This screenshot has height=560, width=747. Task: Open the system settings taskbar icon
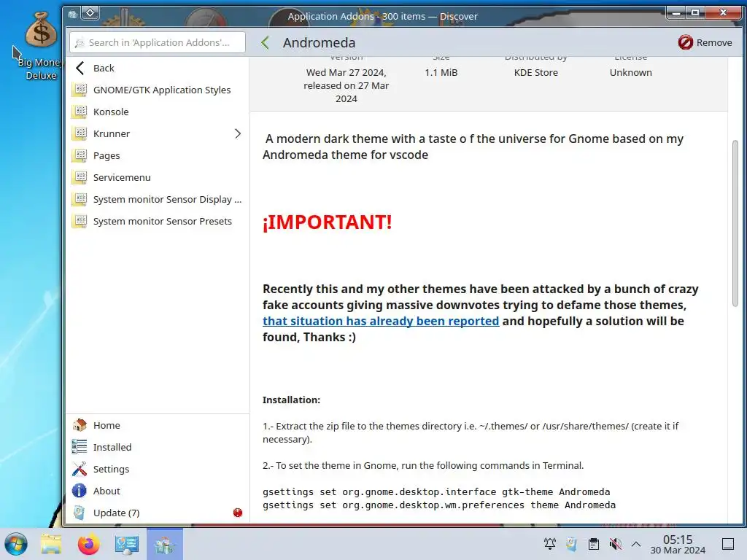(x=127, y=544)
